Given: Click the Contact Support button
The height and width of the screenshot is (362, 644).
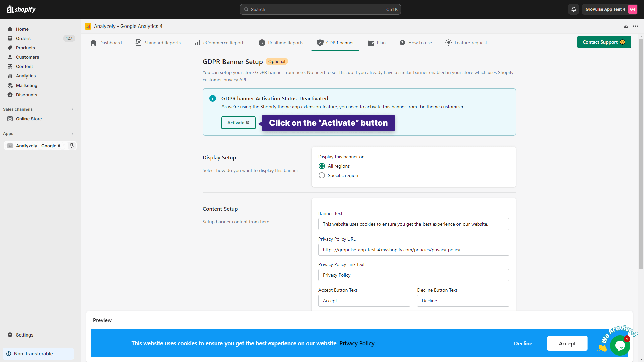Looking at the screenshot, I should pyautogui.click(x=604, y=42).
